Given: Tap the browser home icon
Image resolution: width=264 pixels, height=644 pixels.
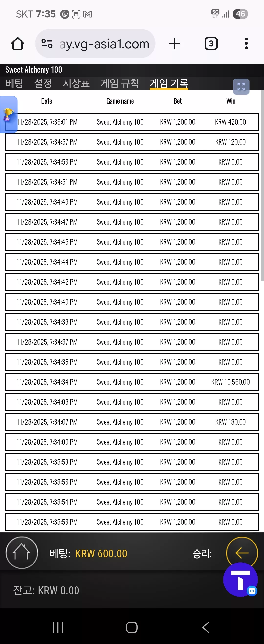Looking at the screenshot, I should point(18,43).
